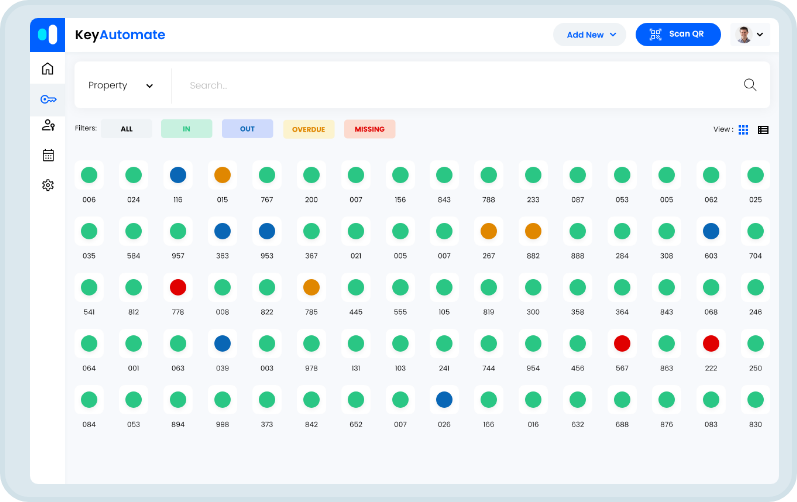The height and width of the screenshot is (502, 797).
Task: Select the Keys icon in sidebar
Action: click(47, 98)
